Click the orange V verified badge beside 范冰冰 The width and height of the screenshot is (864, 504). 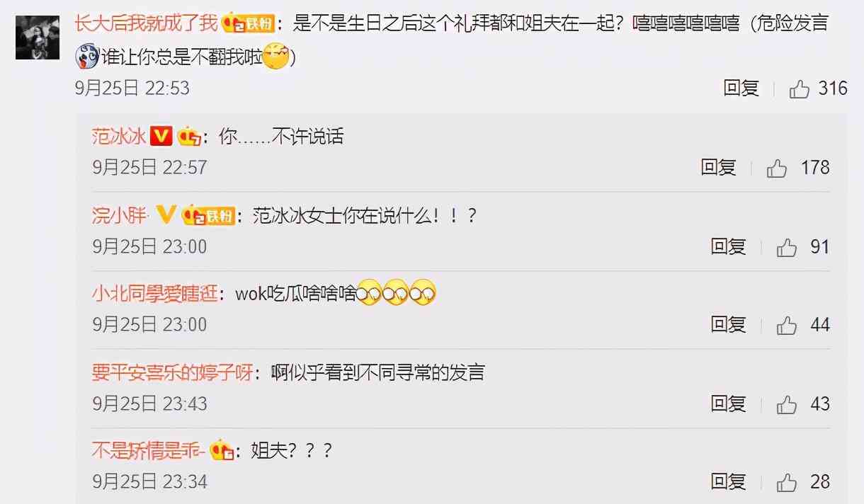[161, 136]
